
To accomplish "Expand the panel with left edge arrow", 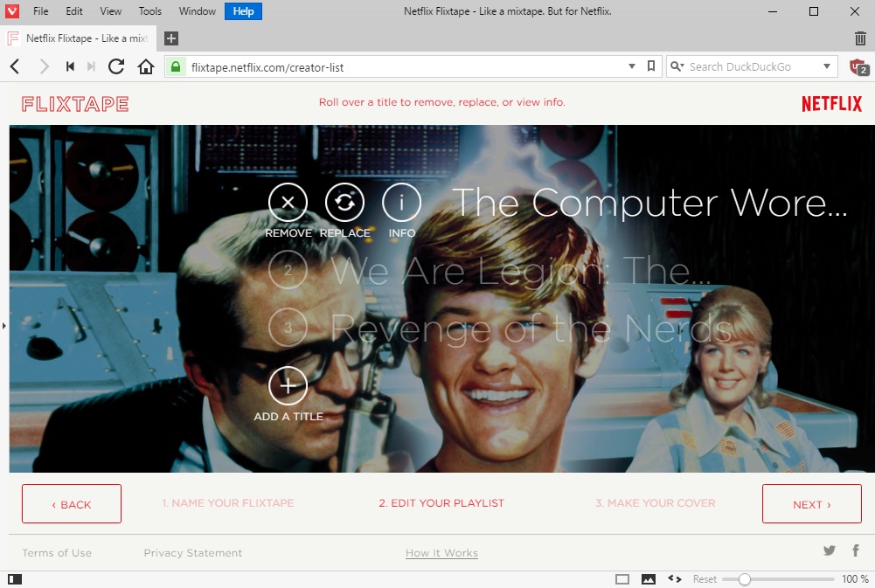I will (3, 325).
